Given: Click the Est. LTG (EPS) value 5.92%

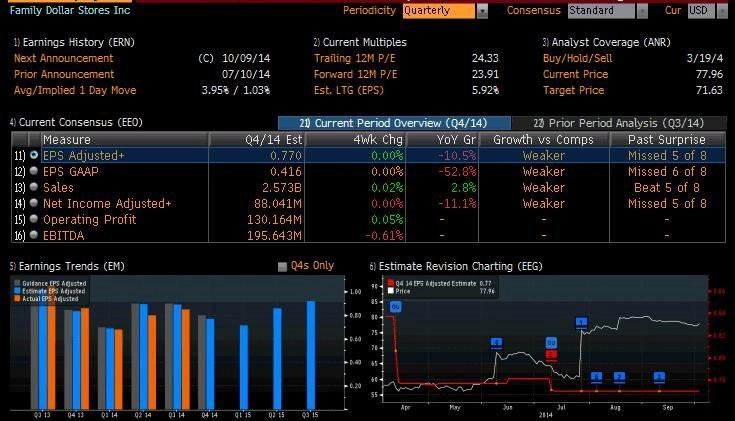Looking at the screenshot, I should click(485, 90).
